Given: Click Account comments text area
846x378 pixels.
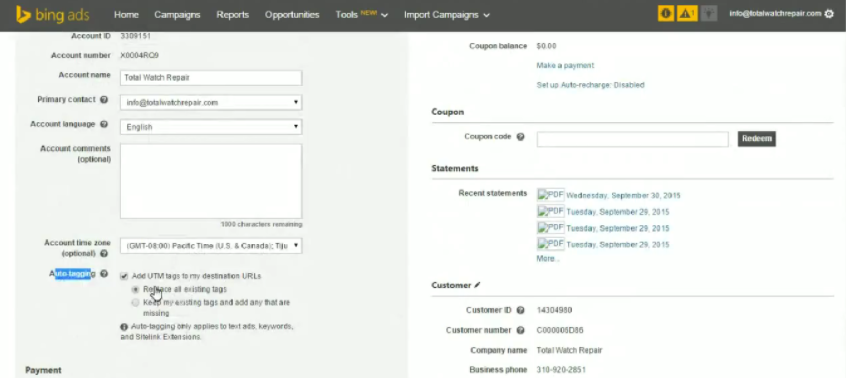Looking at the screenshot, I should pos(211,181).
